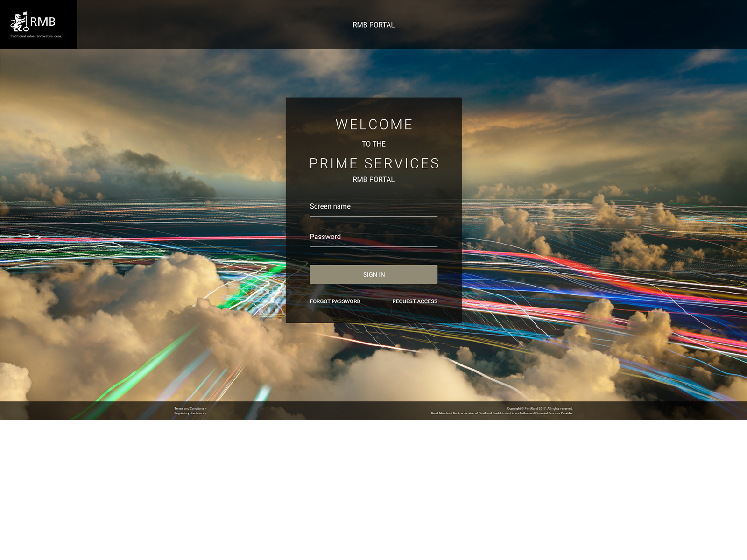Viewport: 747px width, 560px height.
Task: Open Terms and Conditions link
Action: click(190, 408)
